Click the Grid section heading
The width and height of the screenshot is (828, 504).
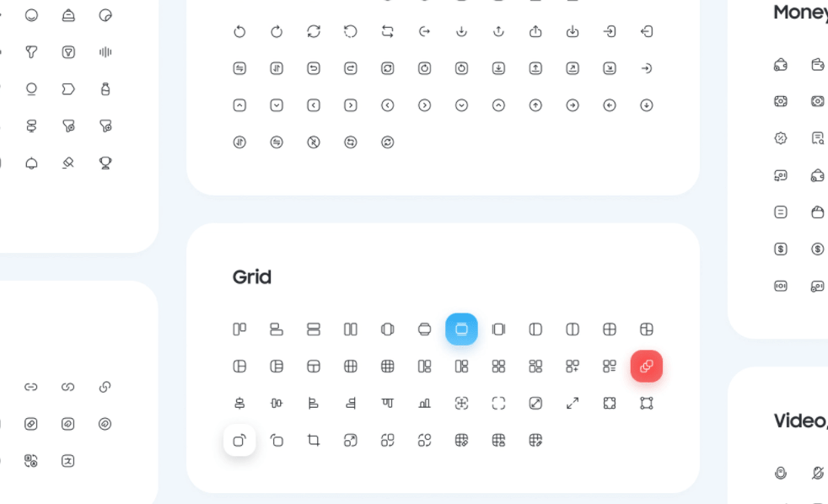(x=252, y=277)
